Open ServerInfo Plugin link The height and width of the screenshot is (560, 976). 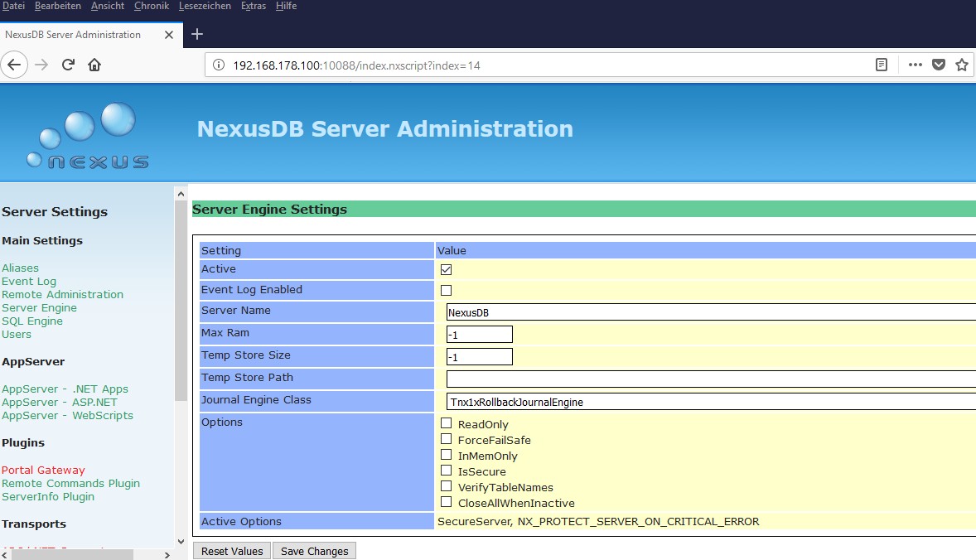48,496
